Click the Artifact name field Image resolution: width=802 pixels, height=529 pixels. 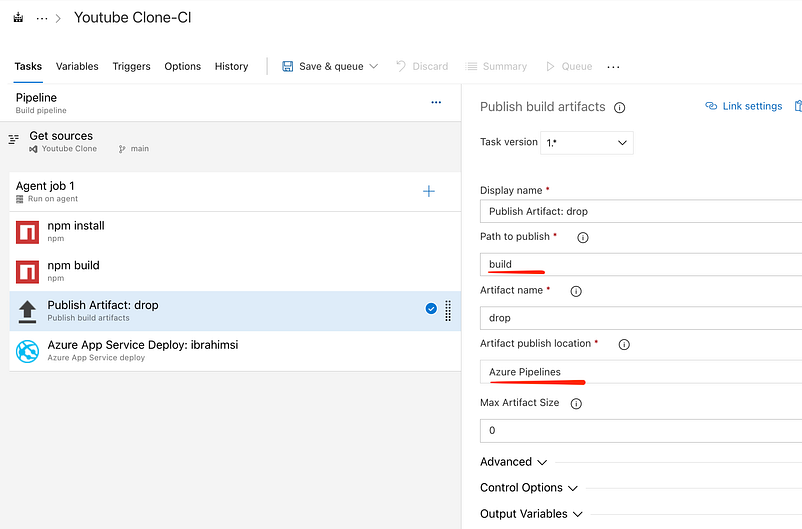click(641, 318)
